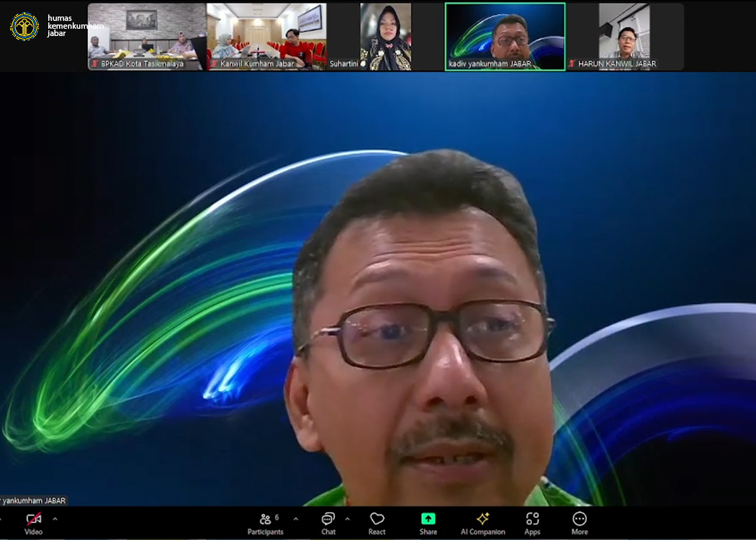Expand the arrow next to Participants
756x540 pixels.
[295, 518]
